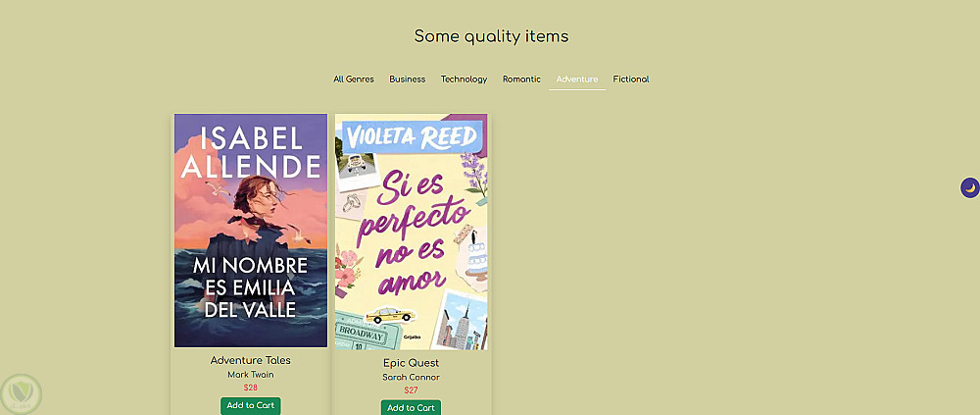
Task: Click the green shield logo badge
Action: (x=21, y=393)
